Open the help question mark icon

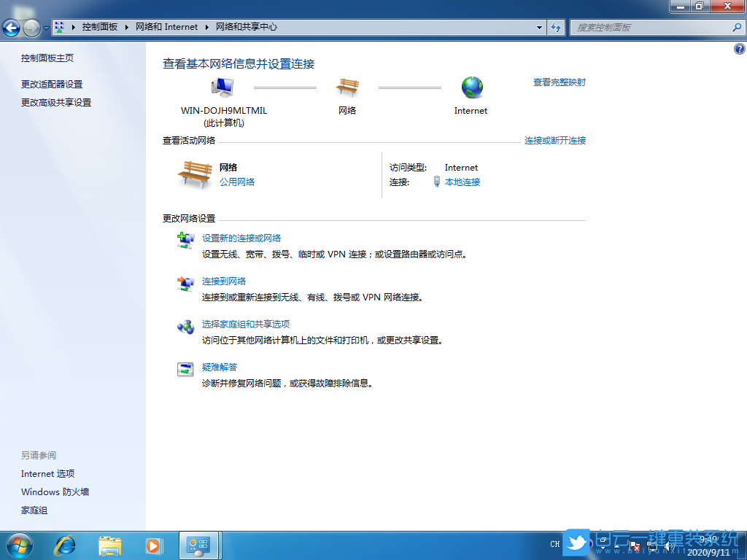[x=739, y=49]
